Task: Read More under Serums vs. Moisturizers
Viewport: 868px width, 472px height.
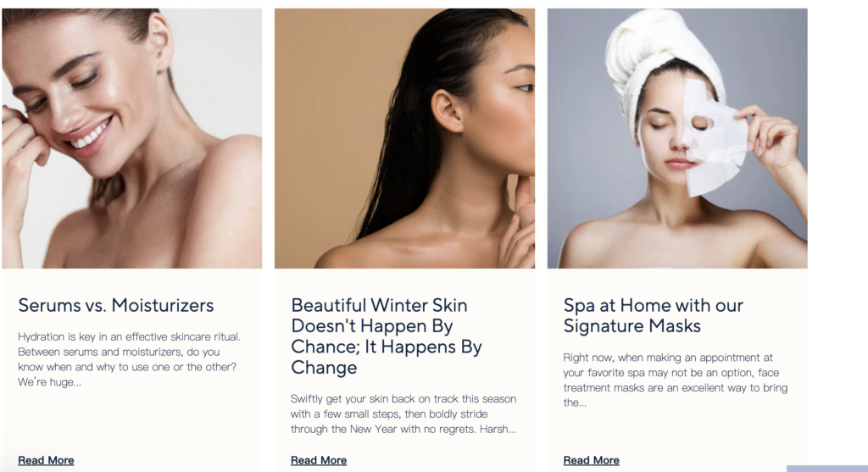Action: tap(46, 460)
